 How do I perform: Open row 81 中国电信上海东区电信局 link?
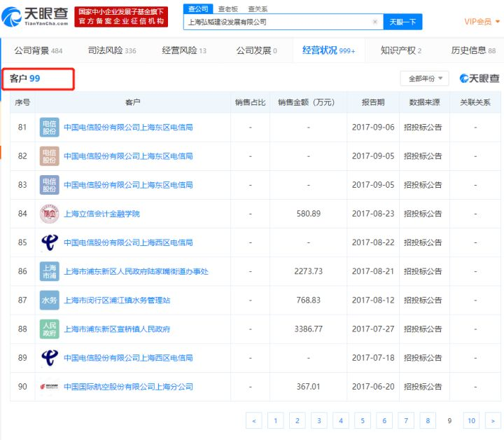tap(128, 128)
